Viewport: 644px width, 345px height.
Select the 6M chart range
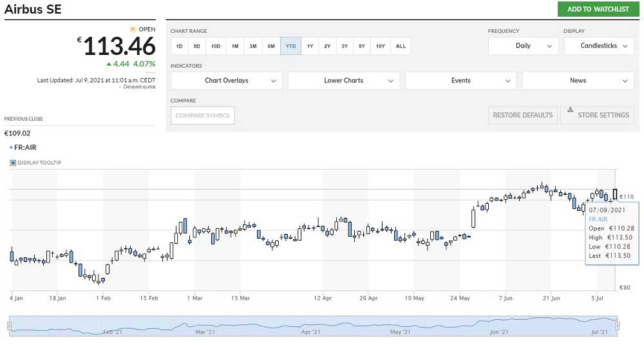point(271,46)
